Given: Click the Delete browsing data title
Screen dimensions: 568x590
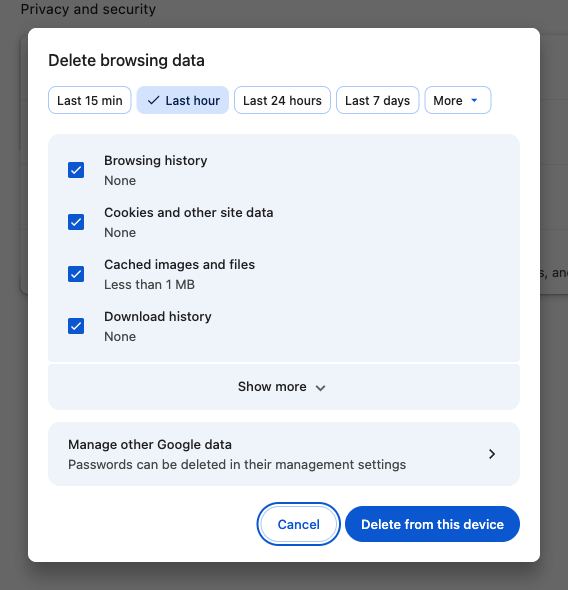Looking at the screenshot, I should tap(126, 61).
